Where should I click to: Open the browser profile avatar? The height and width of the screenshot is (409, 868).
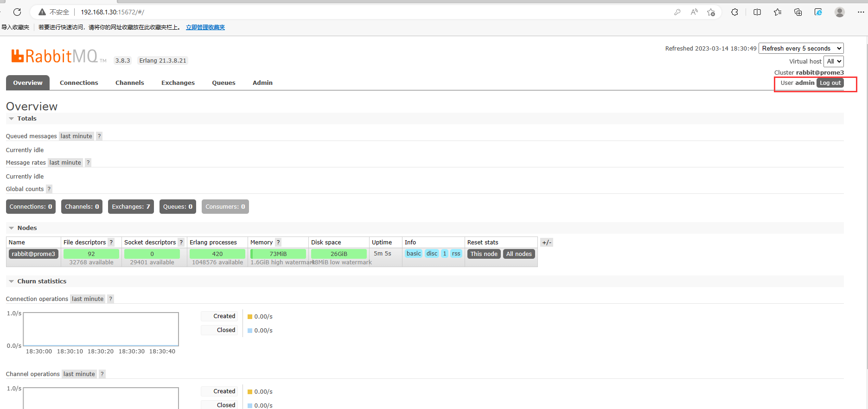[840, 12]
